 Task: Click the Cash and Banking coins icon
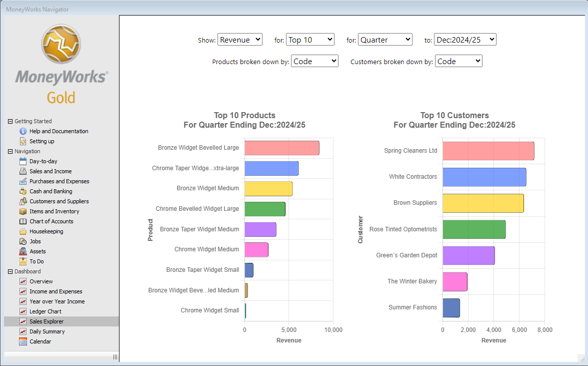[23, 191]
